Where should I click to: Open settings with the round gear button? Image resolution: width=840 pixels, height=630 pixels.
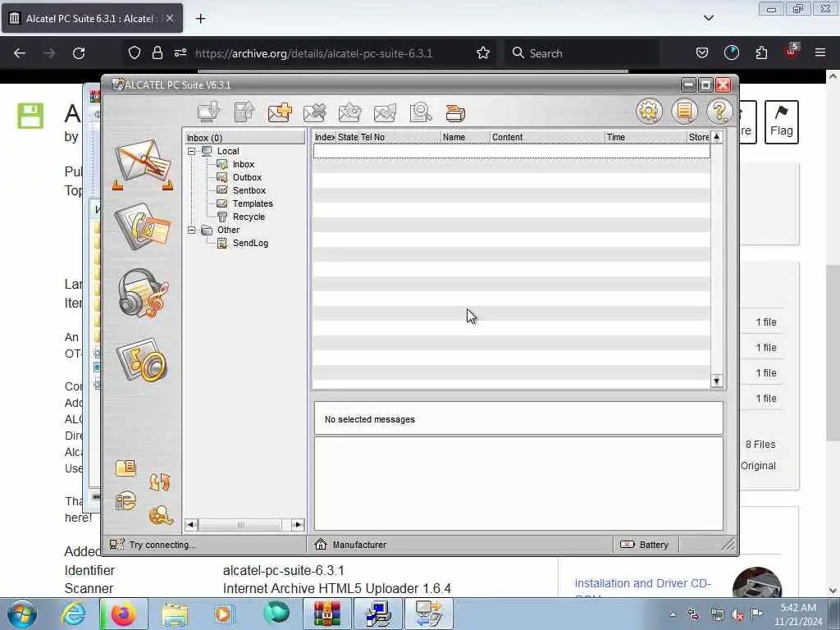pos(649,112)
